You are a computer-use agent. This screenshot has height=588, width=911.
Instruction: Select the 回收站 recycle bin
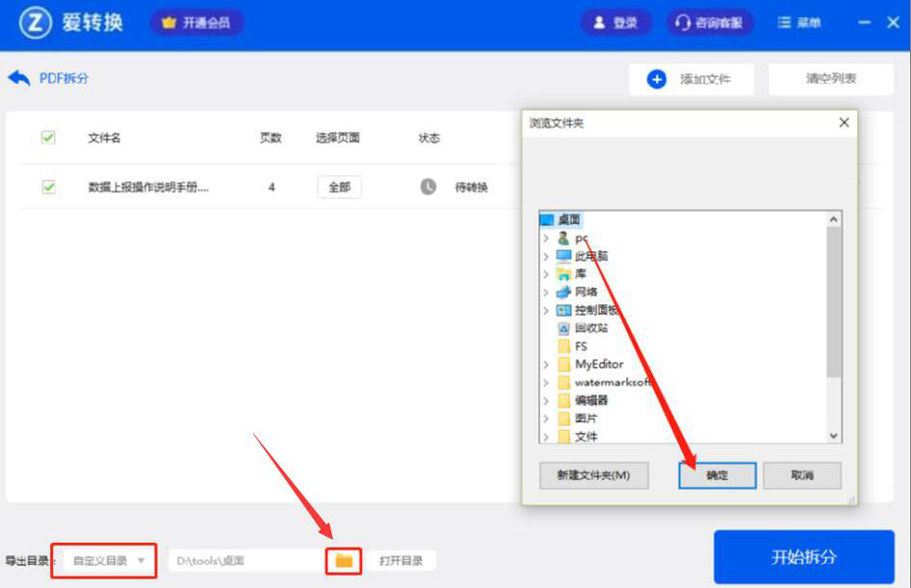coord(583,328)
